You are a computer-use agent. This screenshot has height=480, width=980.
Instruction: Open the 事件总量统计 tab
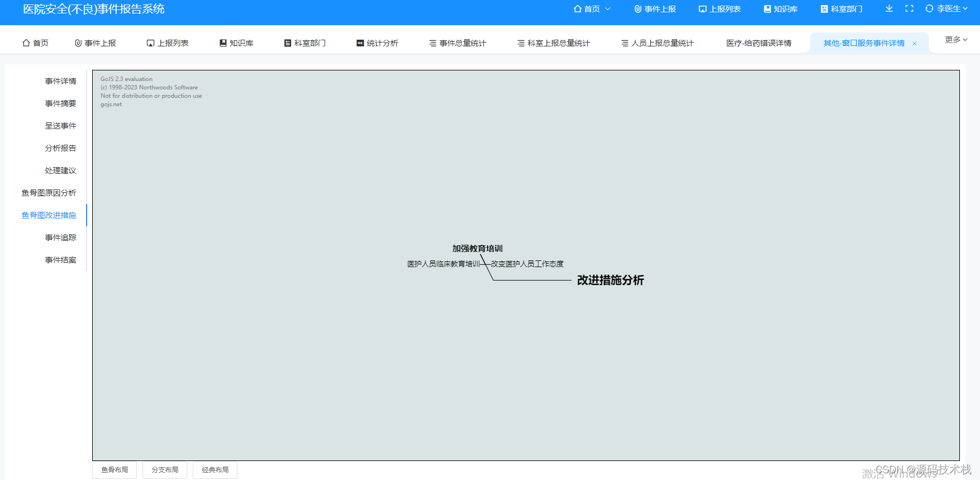coord(458,43)
